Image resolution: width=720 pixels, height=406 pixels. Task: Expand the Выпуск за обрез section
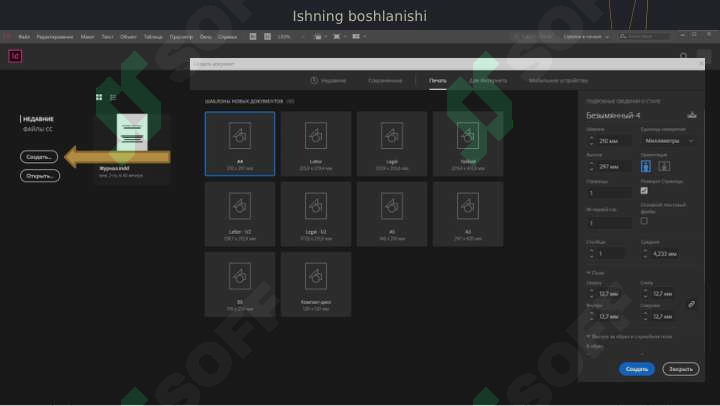coord(629,337)
